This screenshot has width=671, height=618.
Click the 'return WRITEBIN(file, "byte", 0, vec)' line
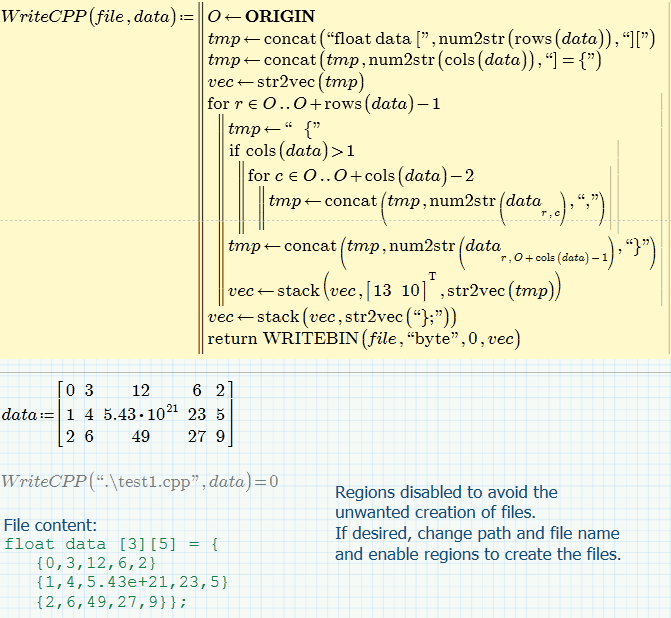pos(364,339)
